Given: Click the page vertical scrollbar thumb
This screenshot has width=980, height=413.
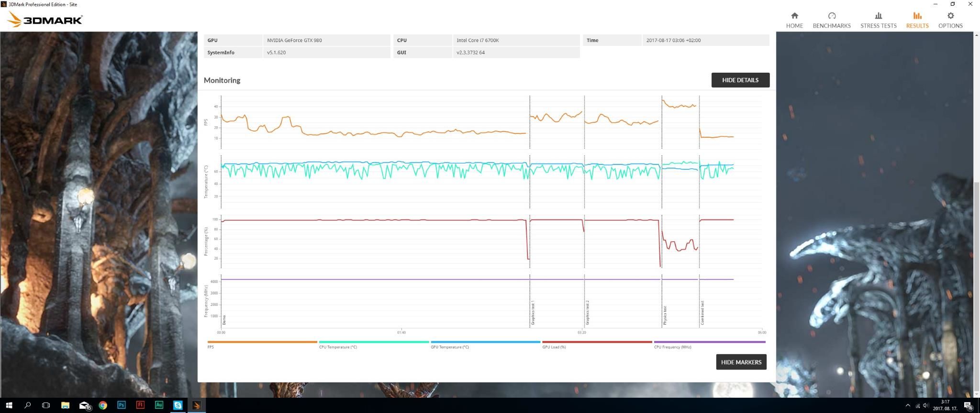Looking at the screenshot, I should click(x=976, y=286).
